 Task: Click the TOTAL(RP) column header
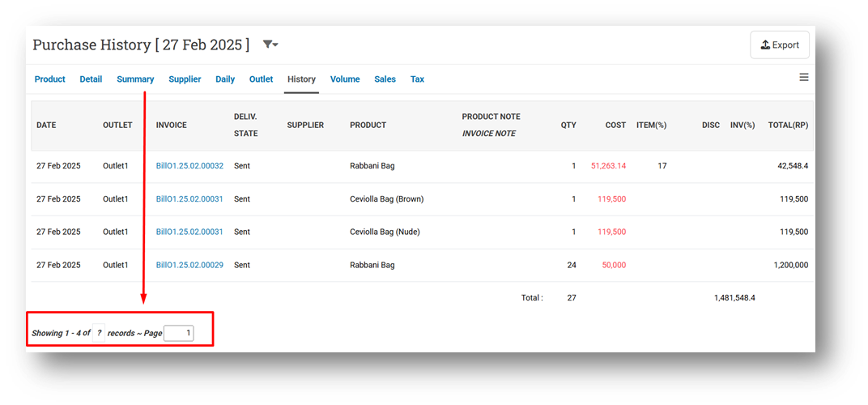point(789,126)
